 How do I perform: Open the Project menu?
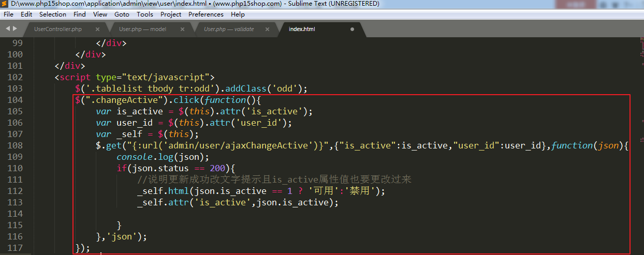tap(171, 14)
